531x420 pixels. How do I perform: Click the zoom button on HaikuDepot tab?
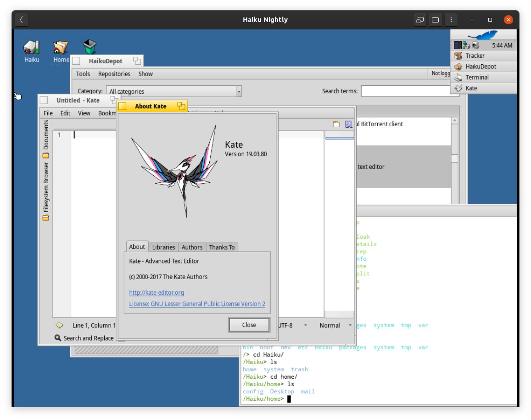pyautogui.click(x=137, y=61)
